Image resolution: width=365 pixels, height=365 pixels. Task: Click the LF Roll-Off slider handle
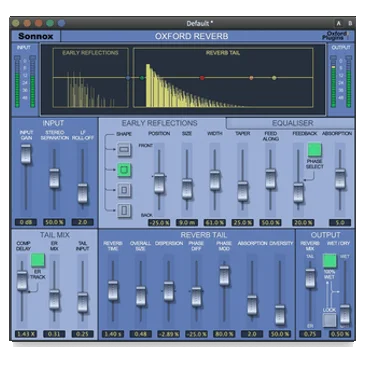(x=82, y=193)
